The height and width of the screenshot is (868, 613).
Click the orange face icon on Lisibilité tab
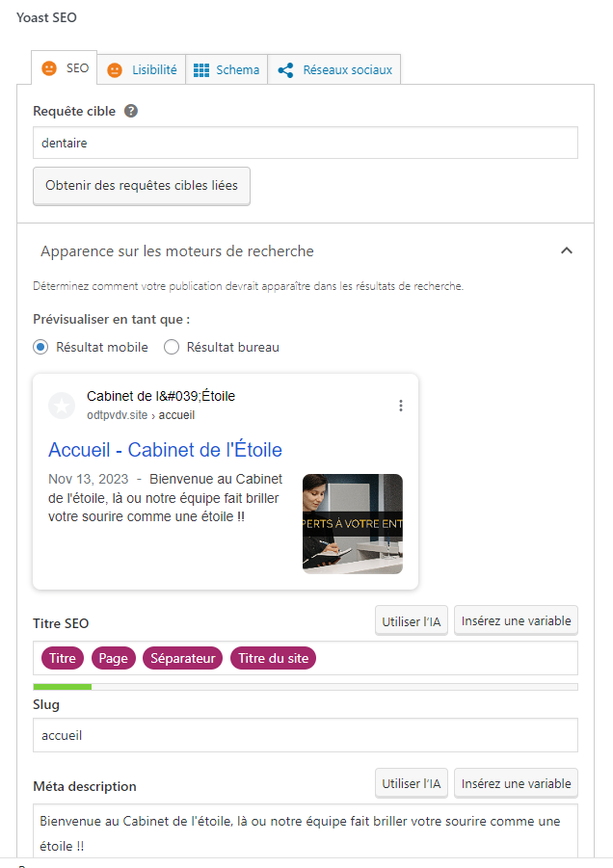(x=115, y=70)
